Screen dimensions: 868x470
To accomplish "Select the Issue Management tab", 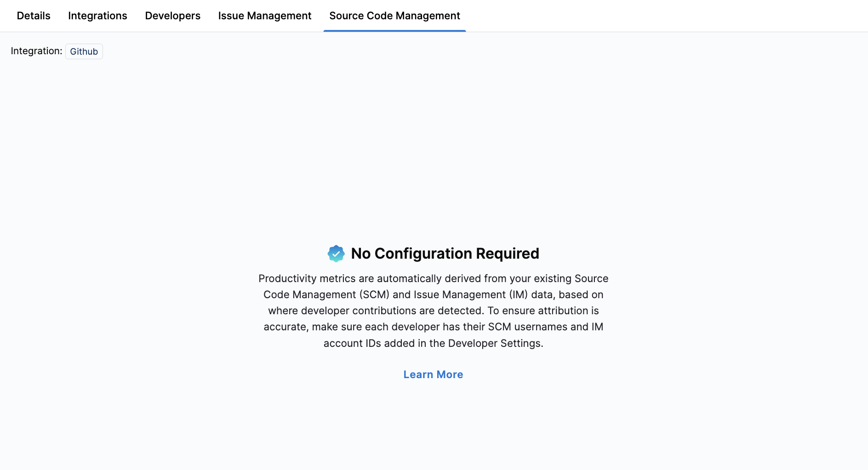I will (x=264, y=16).
